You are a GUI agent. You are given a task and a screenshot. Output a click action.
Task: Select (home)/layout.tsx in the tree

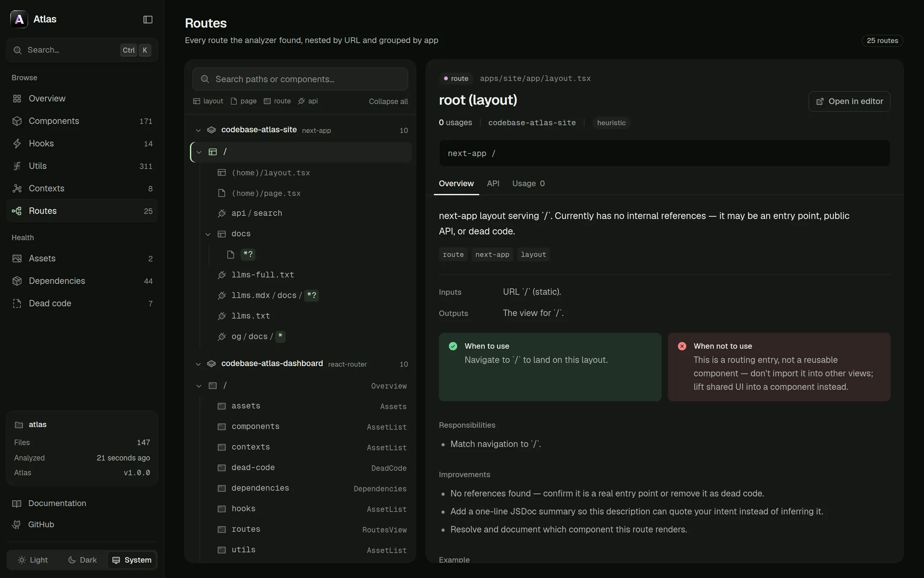(x=310, y=173)
